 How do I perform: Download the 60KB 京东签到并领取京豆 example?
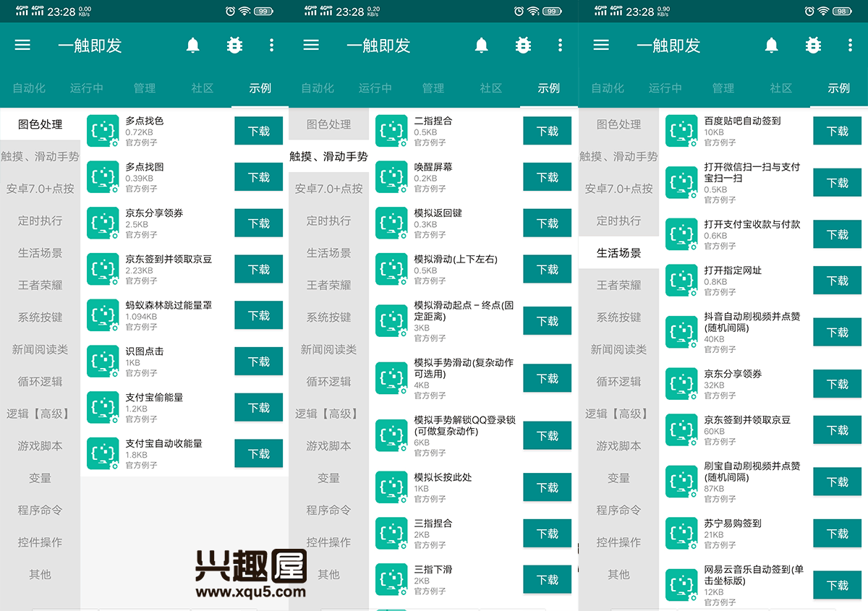(838, 430)
